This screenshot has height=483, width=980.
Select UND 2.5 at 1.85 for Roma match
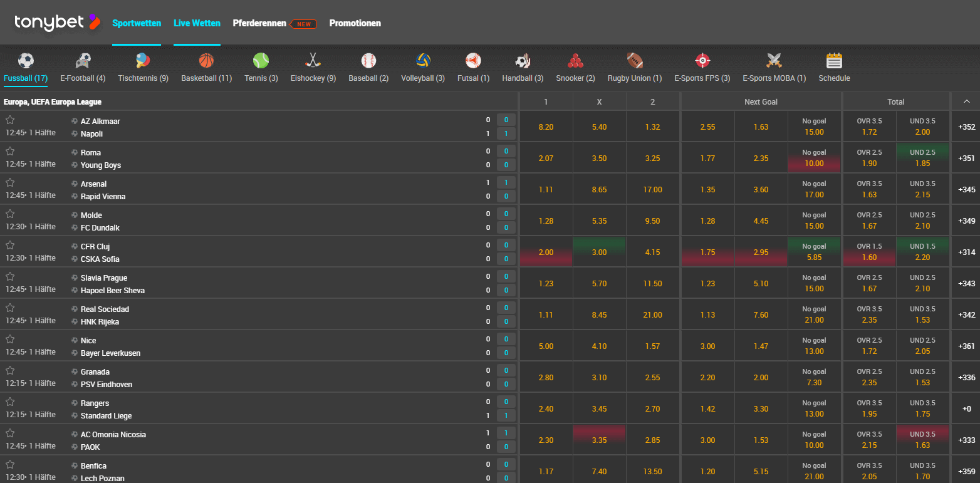pos(922,158)
